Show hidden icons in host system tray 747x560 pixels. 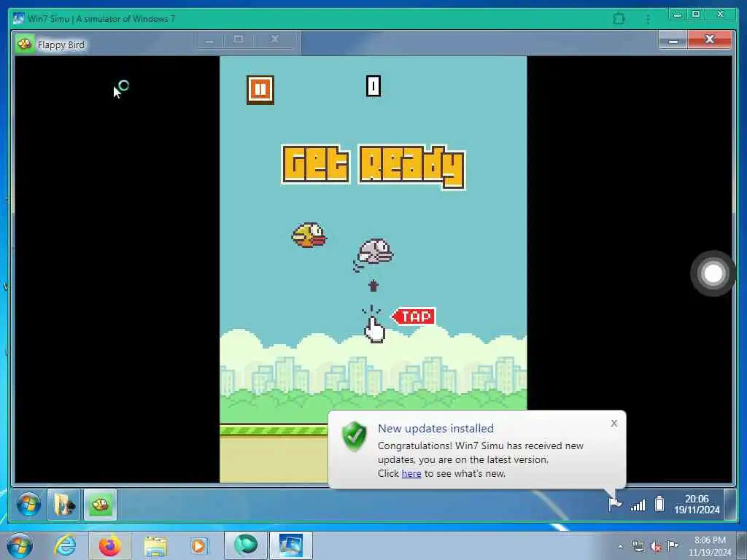[620, 547]
